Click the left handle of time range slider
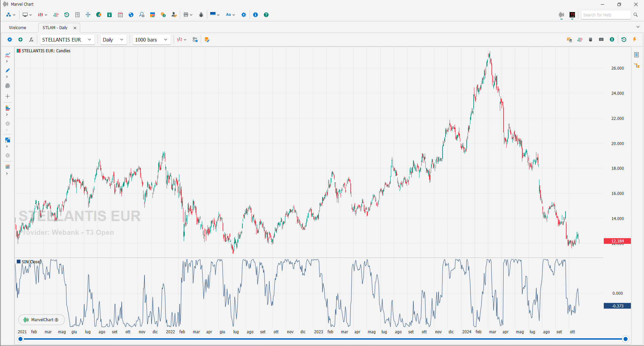The image size is (644, 346). (x=20, y=339)
